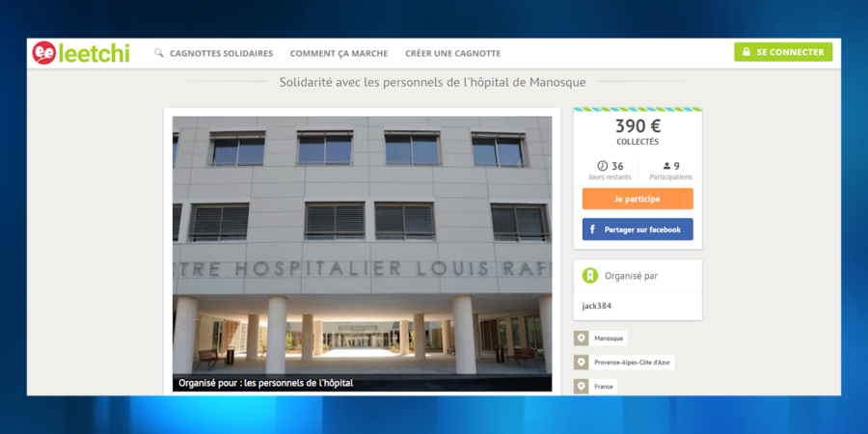Open organizer profile jack384
This screenshot has height=434, width=868.
coord(597,306)
